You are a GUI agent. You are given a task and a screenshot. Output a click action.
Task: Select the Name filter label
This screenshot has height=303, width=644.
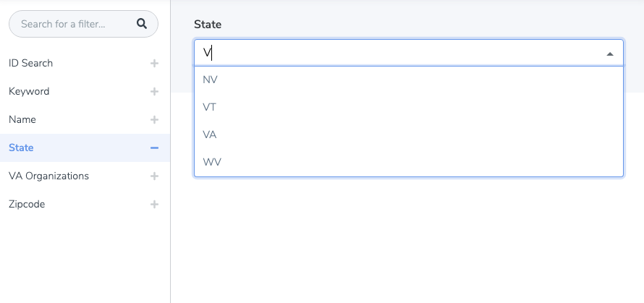click(22, 120)
